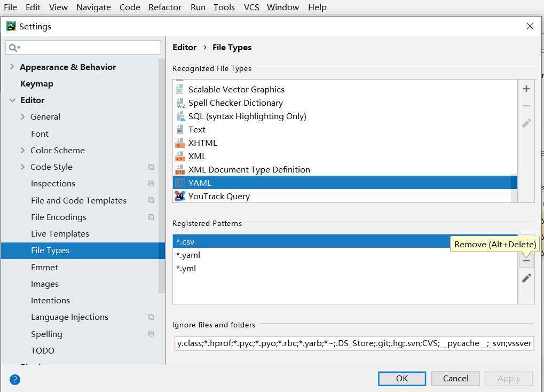The image size is (544, 392).
Task: Click the Apply button
Action: click(x=509, y=379)
